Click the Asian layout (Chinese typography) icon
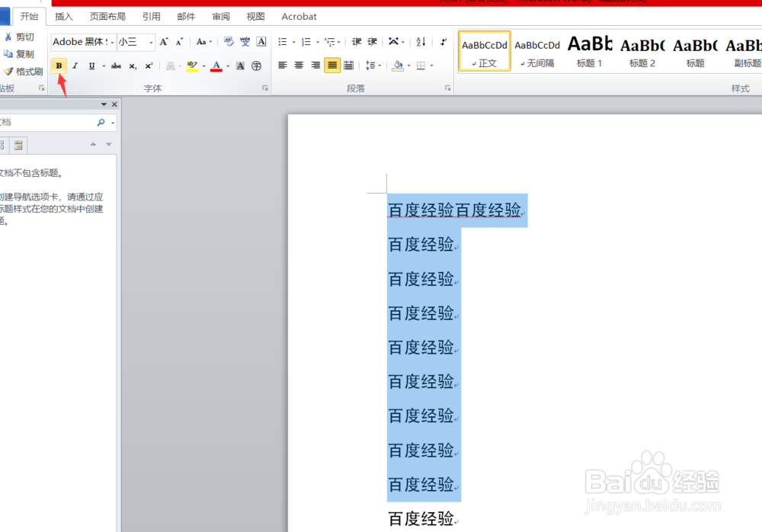Image resolution: width=762 pixels, height=532 pixels. [394, 42]
